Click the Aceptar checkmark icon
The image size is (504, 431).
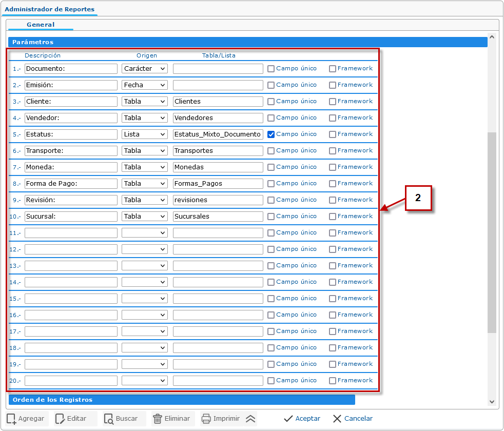pos(288,419)
